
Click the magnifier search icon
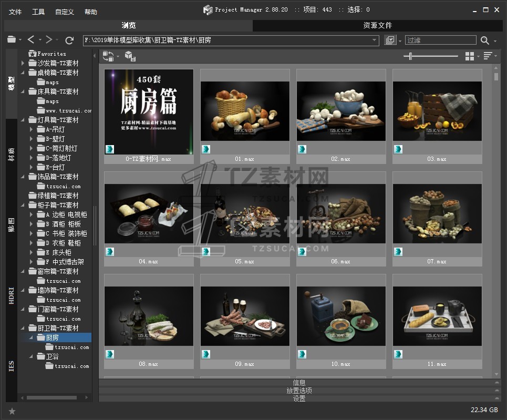click(x=484, y=40)
